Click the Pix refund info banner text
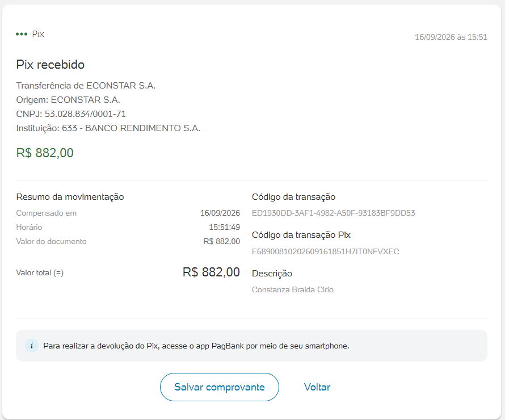The width and height of the screenshot is (505, 420). tap(196, 346)
